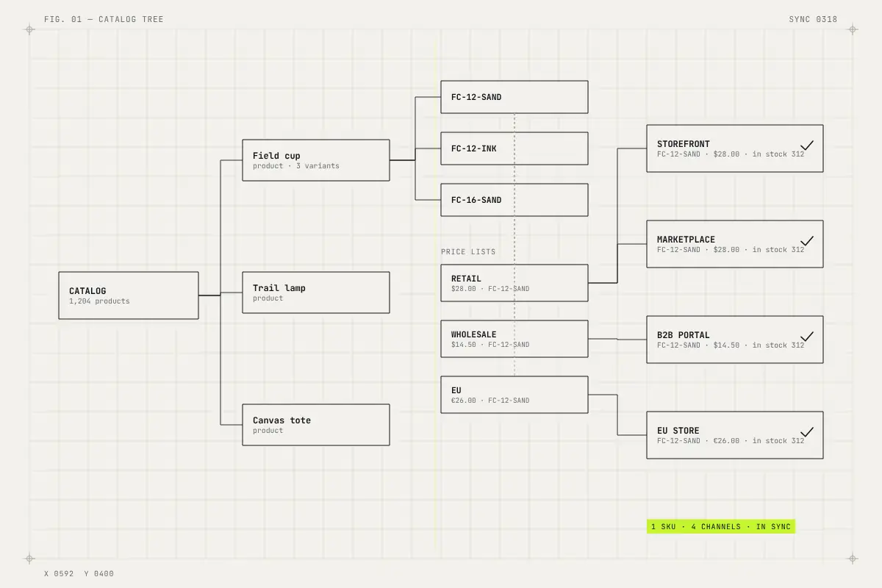
Task: Click 'product · 3 variants' under Field cup
Action: 296,166
